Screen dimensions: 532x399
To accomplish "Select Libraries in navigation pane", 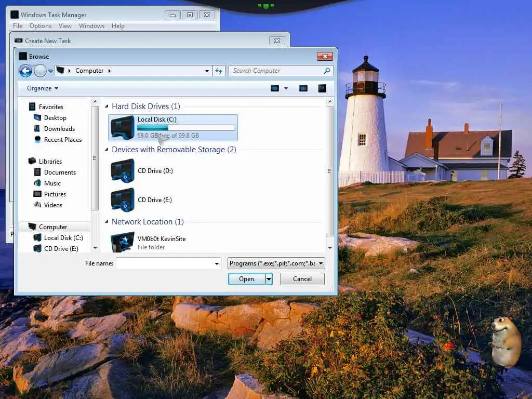I will coord(50,162).
